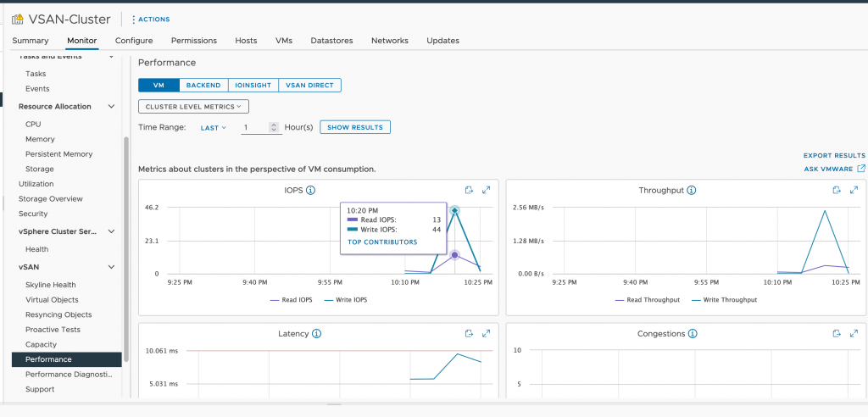
Task: Open Congestions chart info icon
Action: pos(693,334)
